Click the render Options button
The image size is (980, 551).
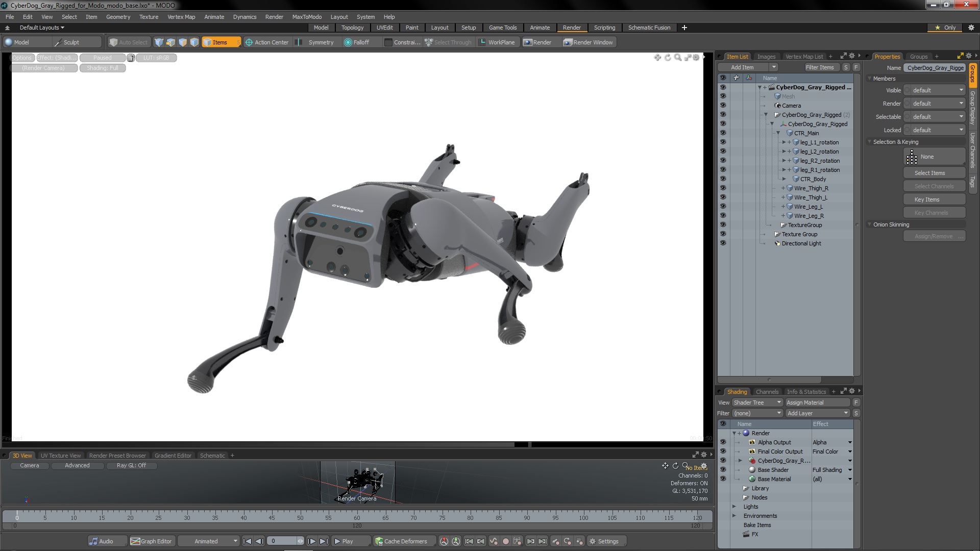click(x=22, y=58)
